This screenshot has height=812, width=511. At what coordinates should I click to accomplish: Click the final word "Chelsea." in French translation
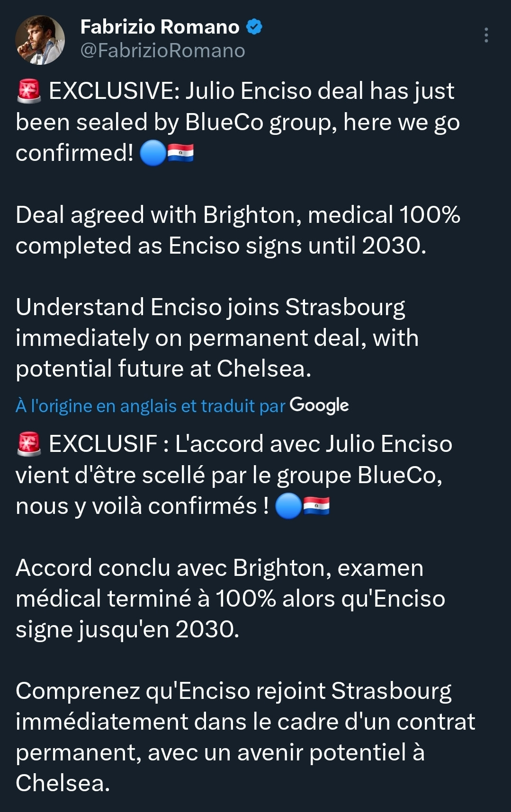63,783
